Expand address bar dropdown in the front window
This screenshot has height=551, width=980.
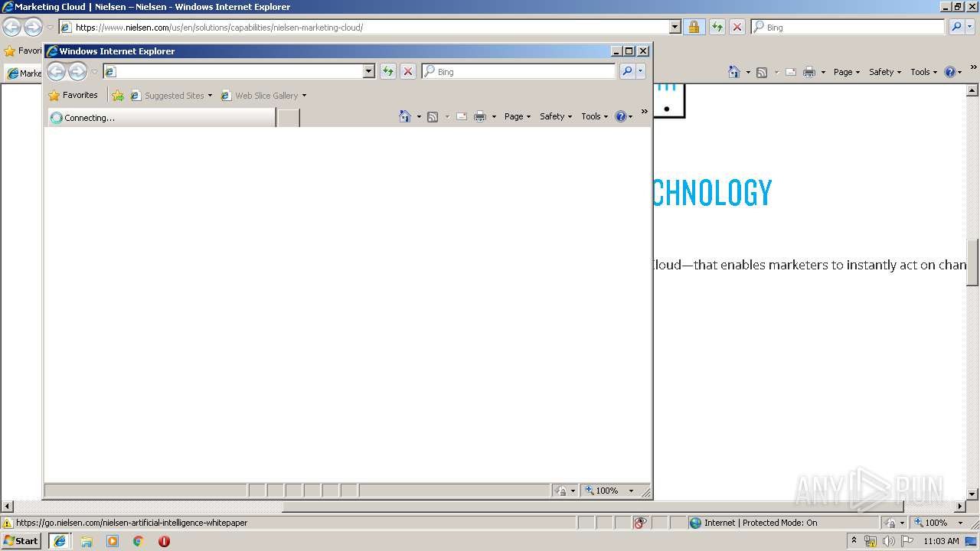[x=368, y=71]
